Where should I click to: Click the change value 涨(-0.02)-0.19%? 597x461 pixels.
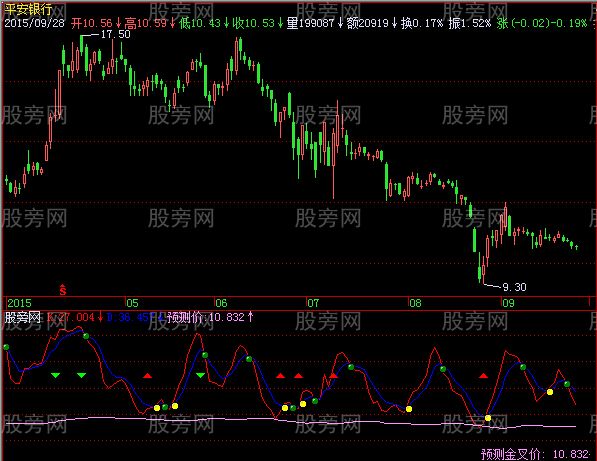click(542, 23)
